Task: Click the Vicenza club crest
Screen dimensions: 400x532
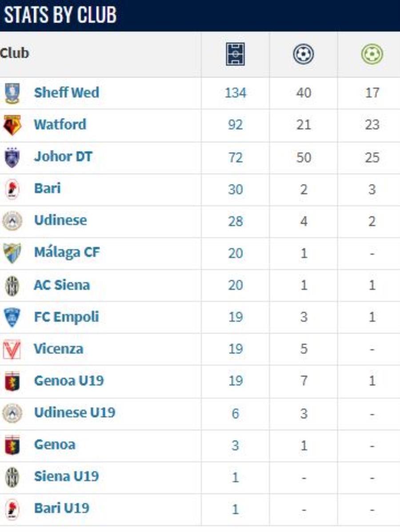Action: pos(12,350)
